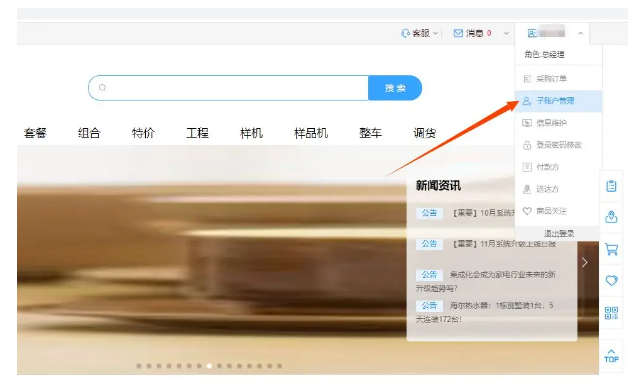The width and height of the screenshot is (628, 386).
Task: Select the active white carousel dot
Action: point(209,366)
